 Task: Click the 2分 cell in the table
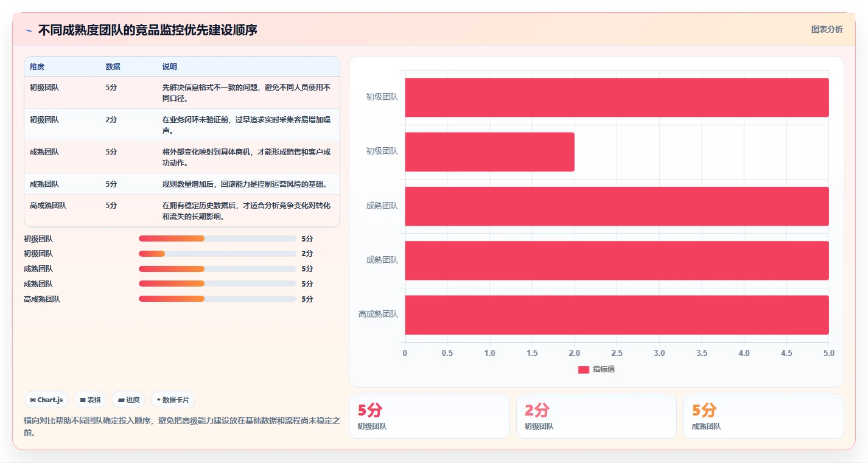(111, 120)
